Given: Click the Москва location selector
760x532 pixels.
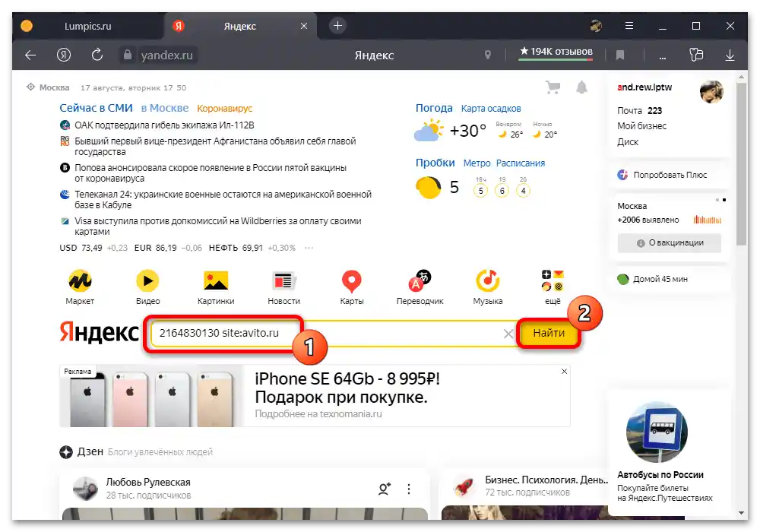Looking at the screenshot, I should [48, 87].
